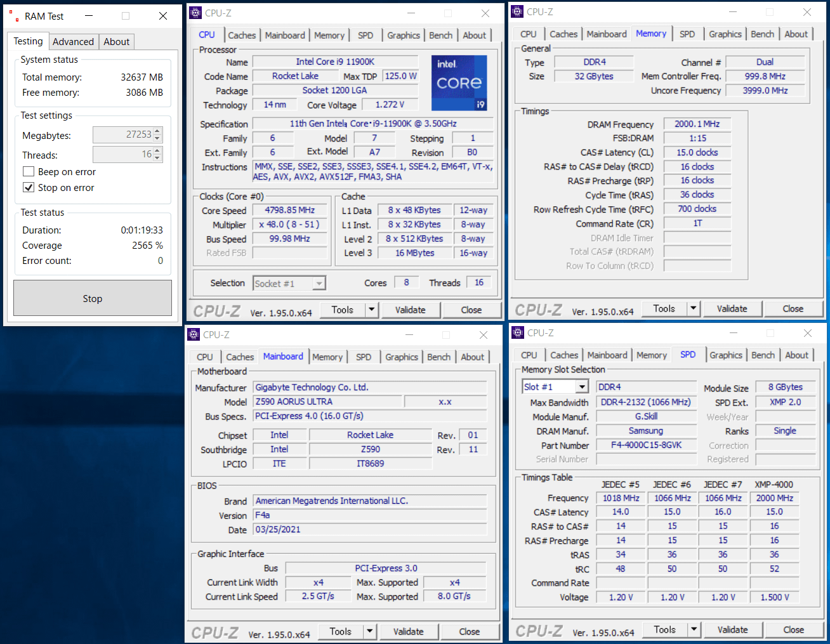Open About tab in the SPD window
Screen dimensions: 830x644
tap(796, 355)
